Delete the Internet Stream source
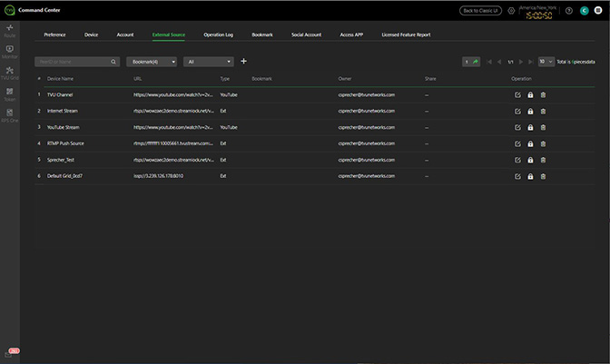610x364 pixels. tap(543, 112)
